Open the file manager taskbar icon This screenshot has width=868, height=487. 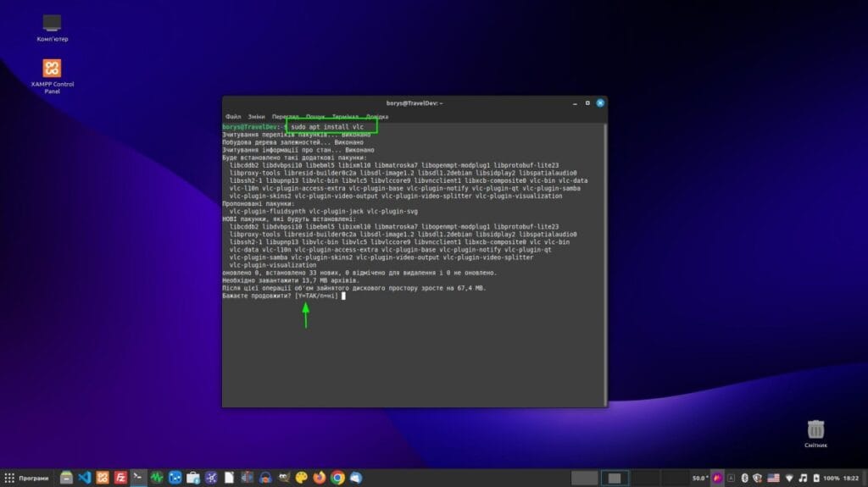pyautogui.click(x=66, y=478)
